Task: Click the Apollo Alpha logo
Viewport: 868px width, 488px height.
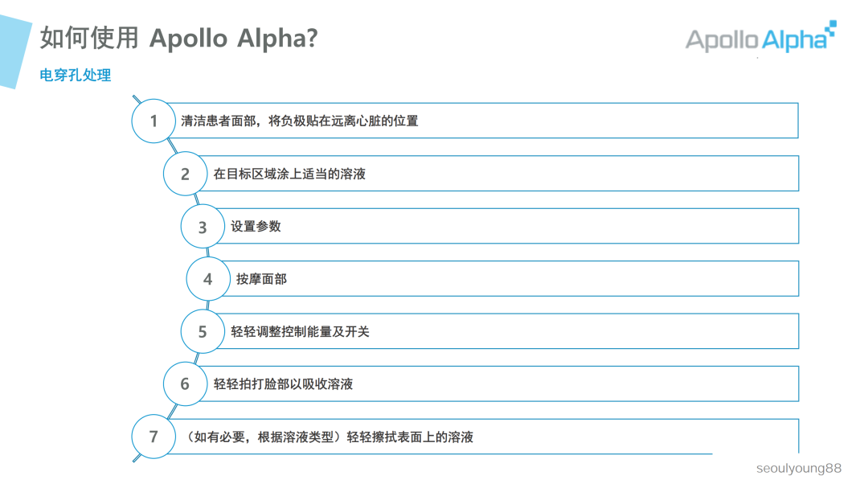Action: [760, 38]
